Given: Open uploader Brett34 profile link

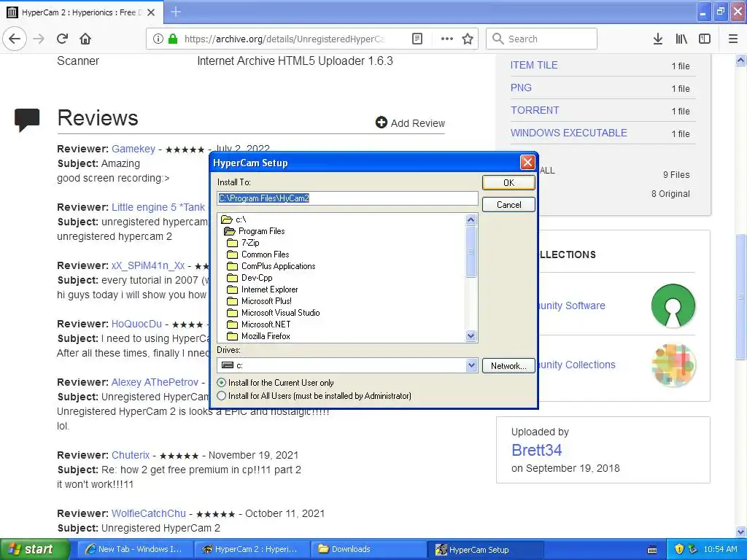Looking at the screenshot, I should tap(536, 450).
